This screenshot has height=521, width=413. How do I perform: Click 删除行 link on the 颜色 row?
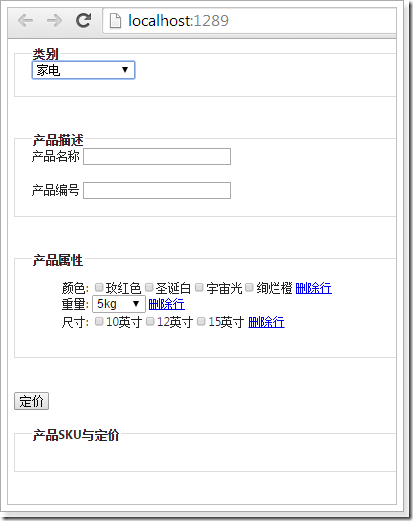313,288
